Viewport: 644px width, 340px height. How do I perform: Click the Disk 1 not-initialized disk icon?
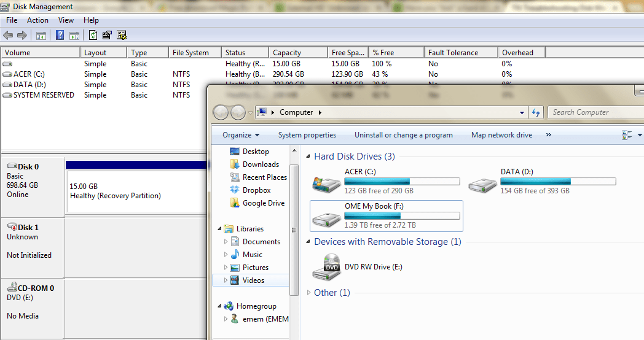(12, 227)
